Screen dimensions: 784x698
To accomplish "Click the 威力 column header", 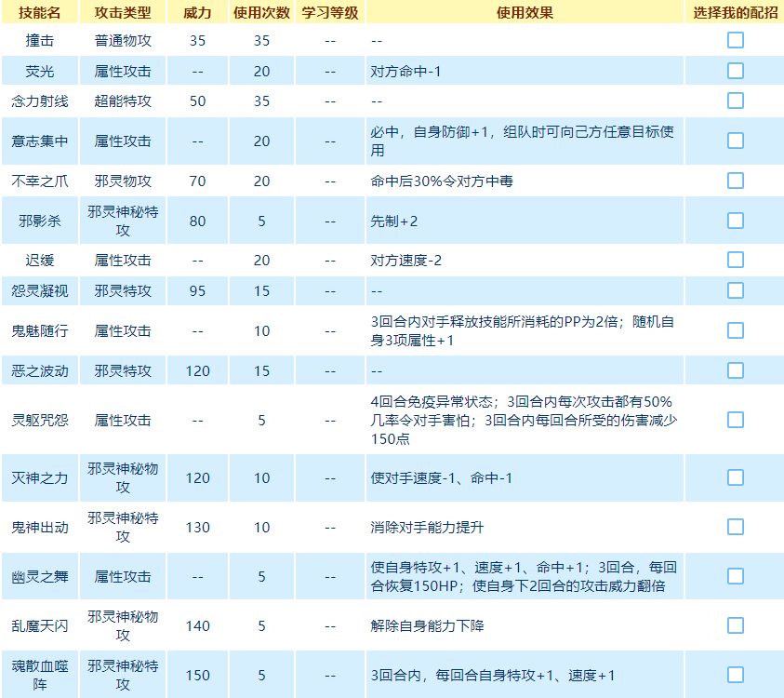I will click(197, 12).
